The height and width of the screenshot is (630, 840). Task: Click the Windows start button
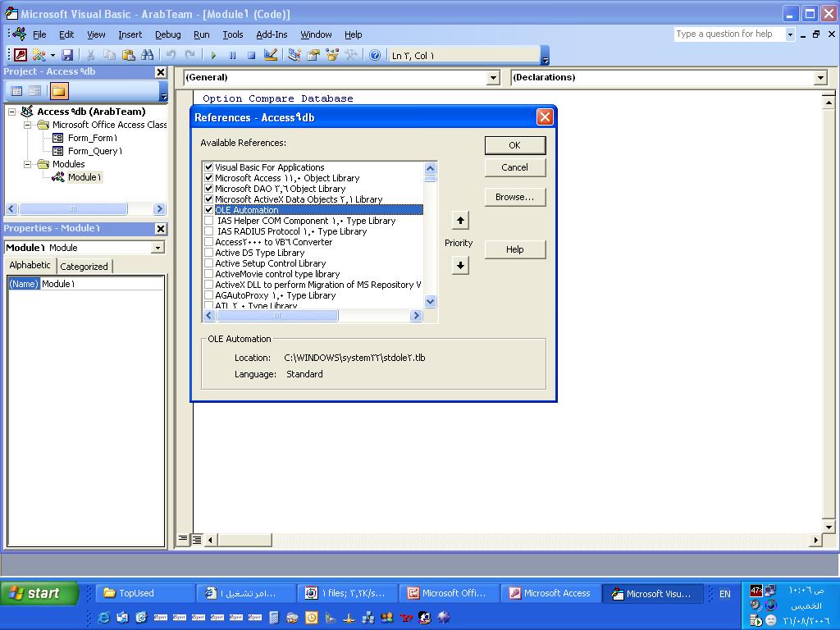39,594
